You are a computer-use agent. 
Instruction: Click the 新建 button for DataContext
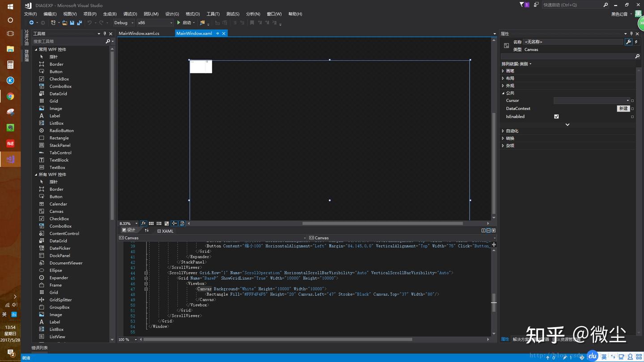(623, 109)
